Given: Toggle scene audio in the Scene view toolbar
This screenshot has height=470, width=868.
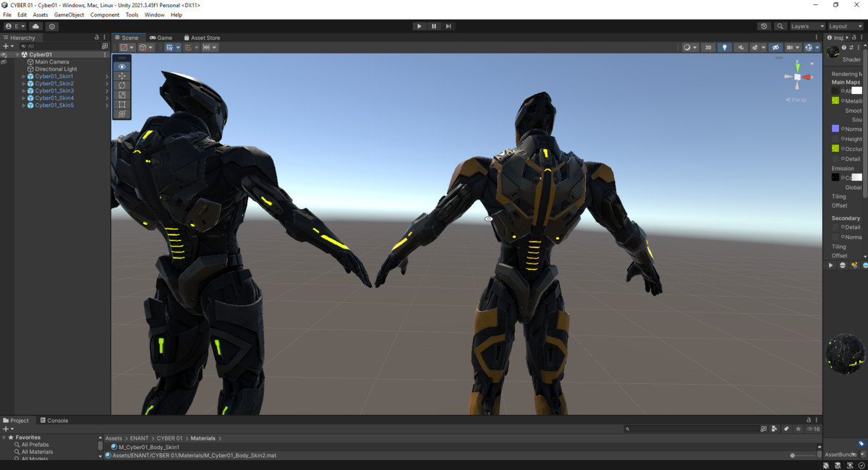Looking at the screenshot, I should (741, 47).
